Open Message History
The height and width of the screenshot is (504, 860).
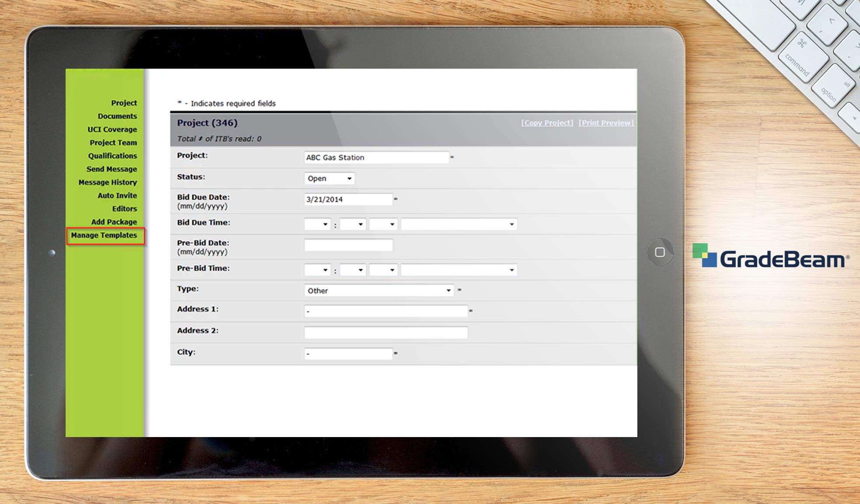(108, 182)
